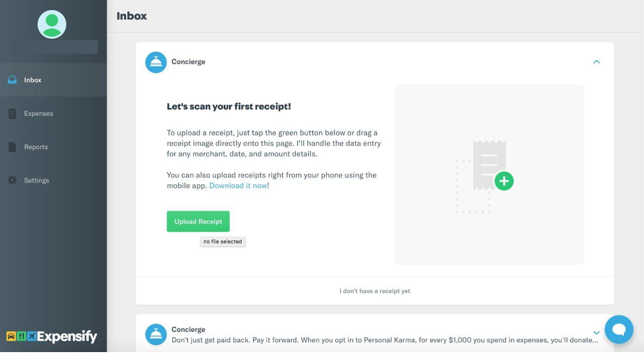Click the Concierge bell avatar icon

156,61
